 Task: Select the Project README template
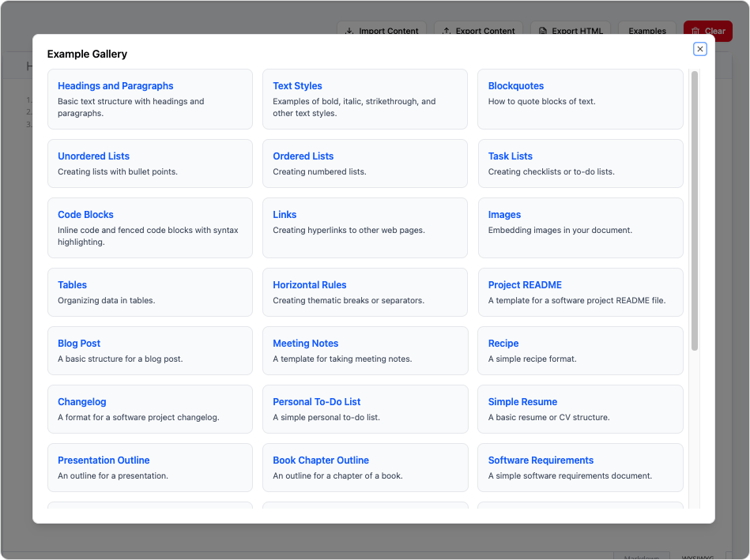[580, 292]
